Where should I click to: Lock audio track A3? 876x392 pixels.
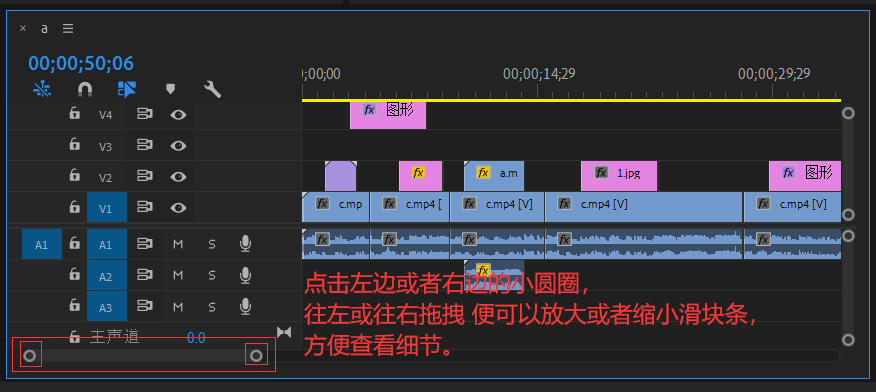click(74, 305)
